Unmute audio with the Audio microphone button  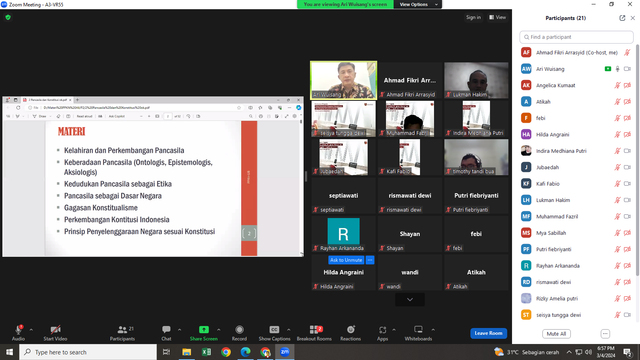[18, 332]
